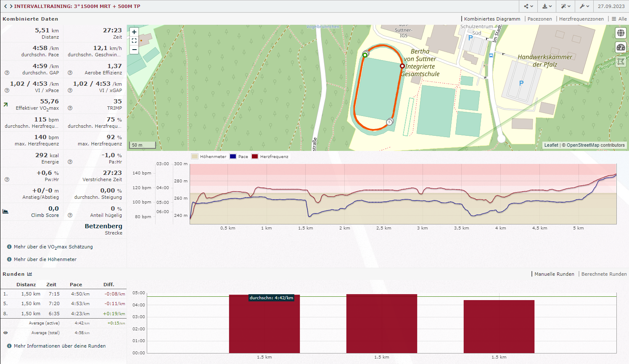Open the share dropdown menu
Screen dimensions: 629x364
[529, 6]
